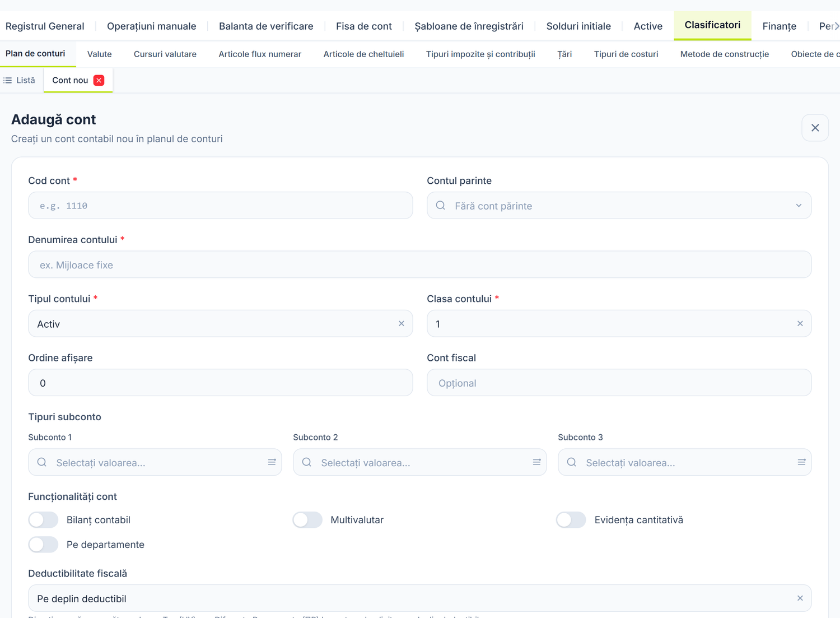Open the Subconto 3 list picker icon
Image resolution: width=840 pixels, height=618 pixels.
[801, 462]
